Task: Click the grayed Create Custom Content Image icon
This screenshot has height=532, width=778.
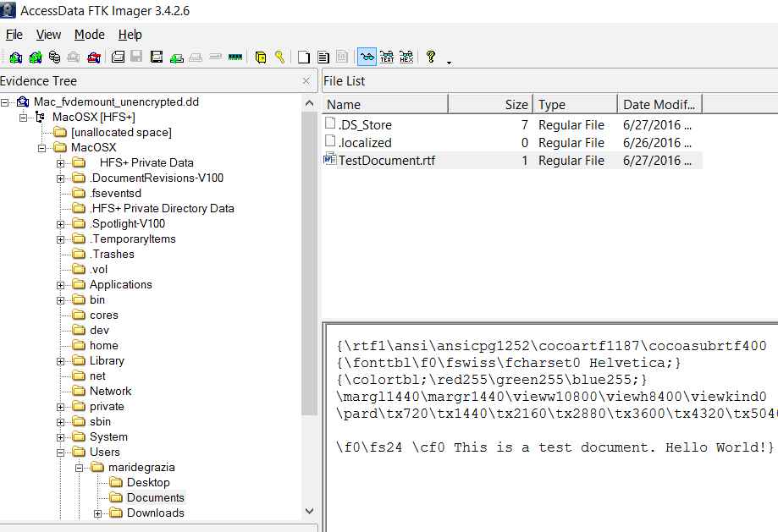Action: (x=196, y=58)
